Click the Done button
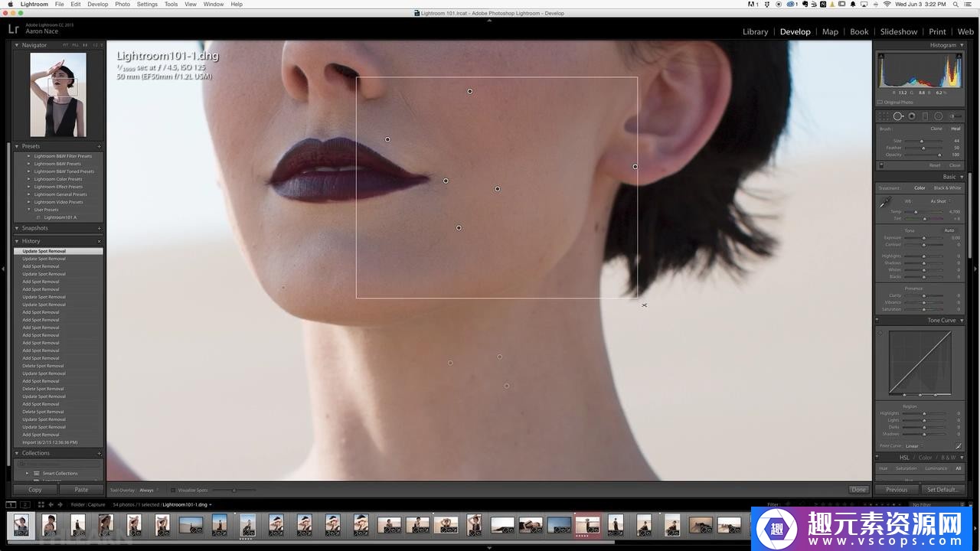This screenshot has width=980, height=551. [858, 490]
